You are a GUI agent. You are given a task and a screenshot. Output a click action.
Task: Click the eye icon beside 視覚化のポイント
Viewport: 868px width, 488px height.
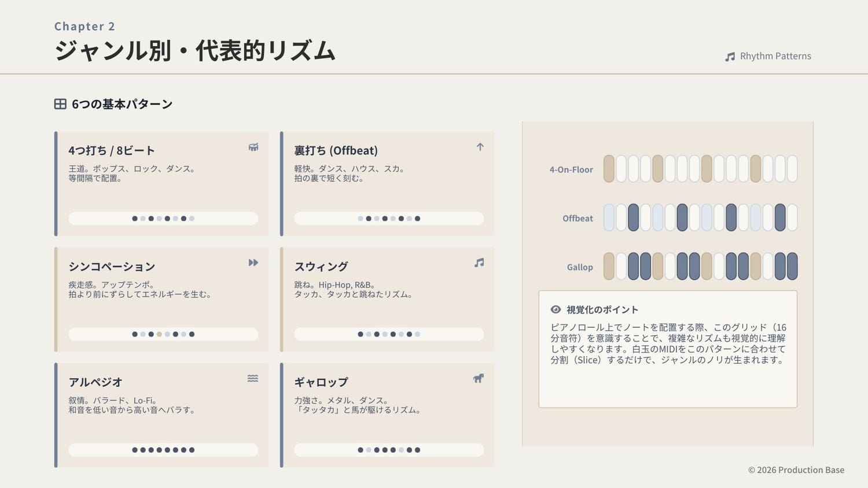[556, 309]
